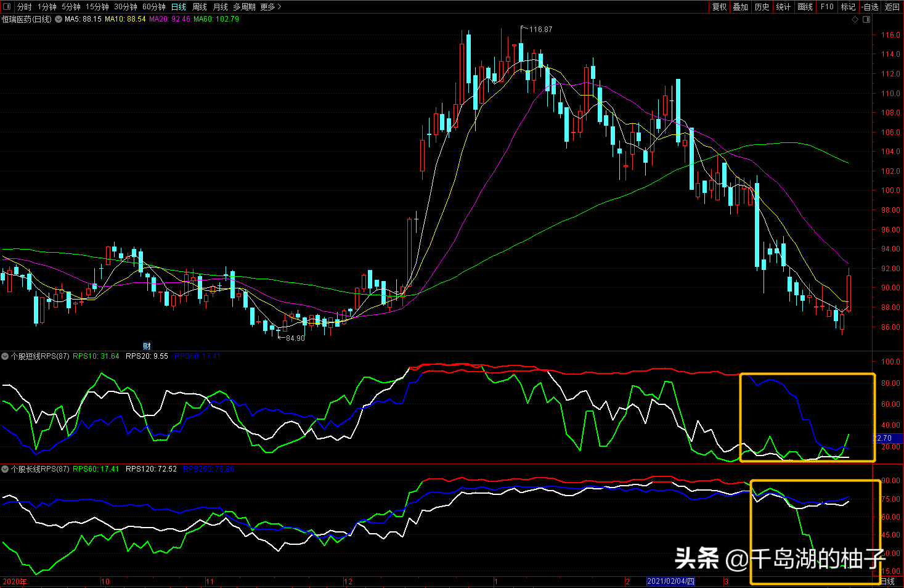Click the 标记 mark button
This screenshot has height=588, width=904.
(x=849, y=7)
